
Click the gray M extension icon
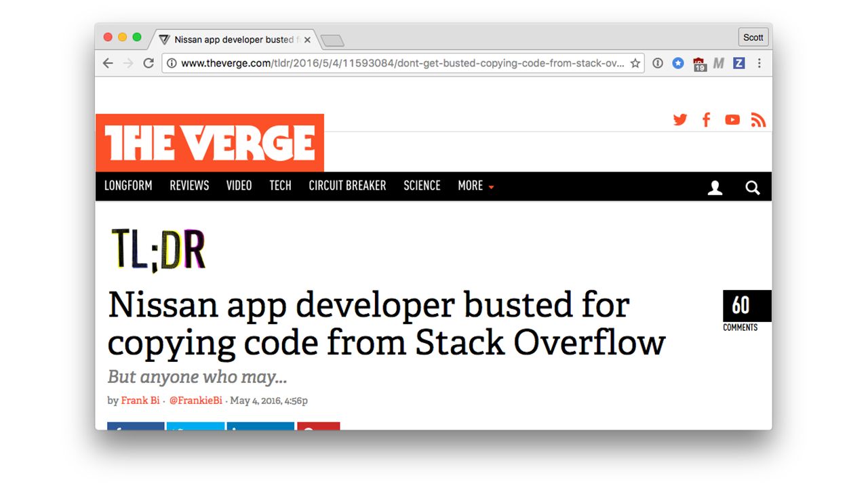(719, 63)
